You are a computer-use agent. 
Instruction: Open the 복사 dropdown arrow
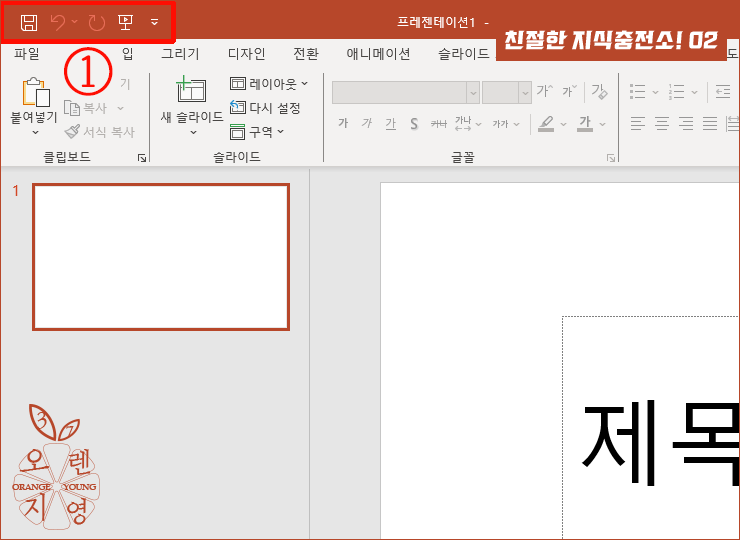pyautogui.click(x=120, y=108)
